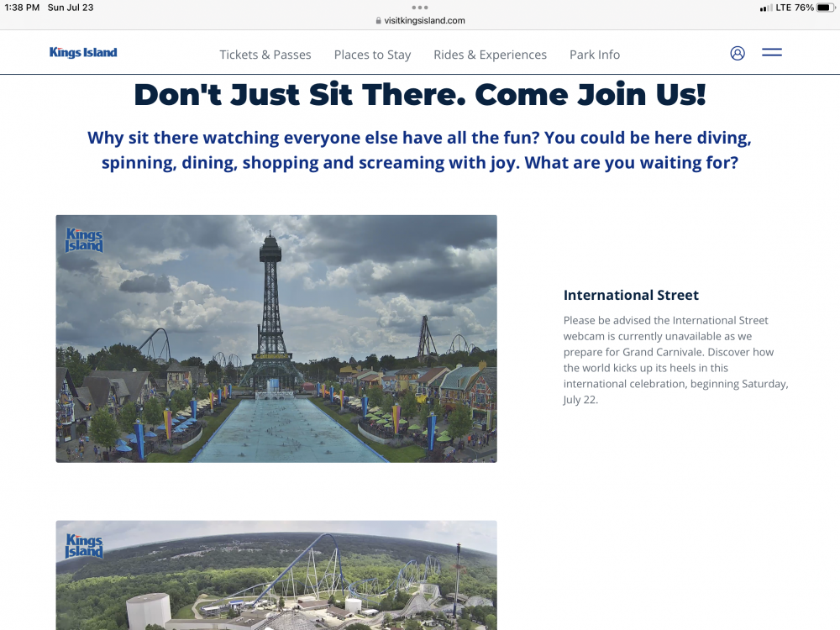Open the user account profile icon

tap(738, 53)
